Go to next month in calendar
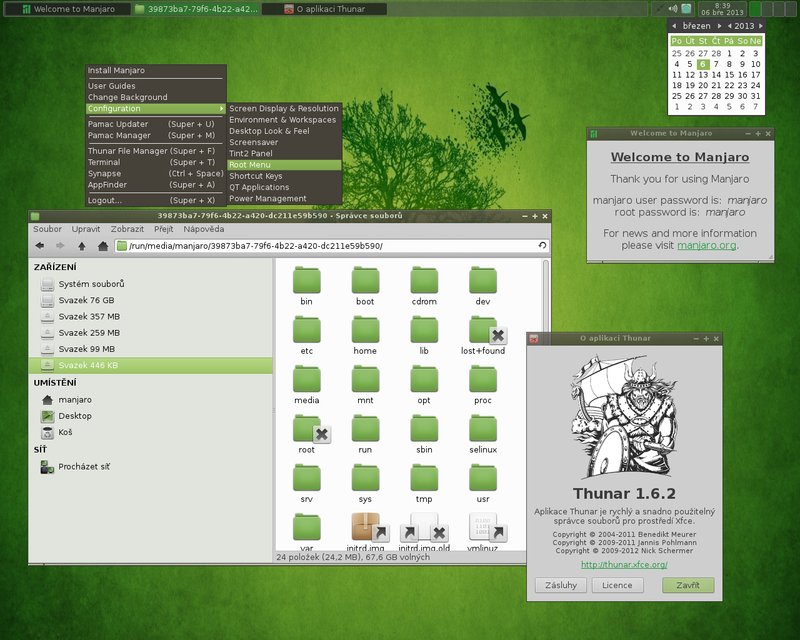 click(719, 26)
